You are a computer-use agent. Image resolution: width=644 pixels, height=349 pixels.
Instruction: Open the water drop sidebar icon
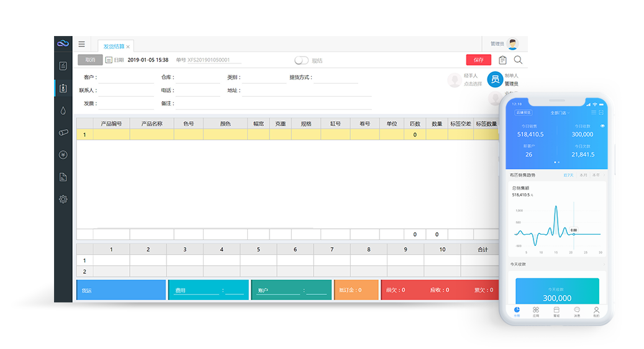pyautogui.click(x=63, y=111)
